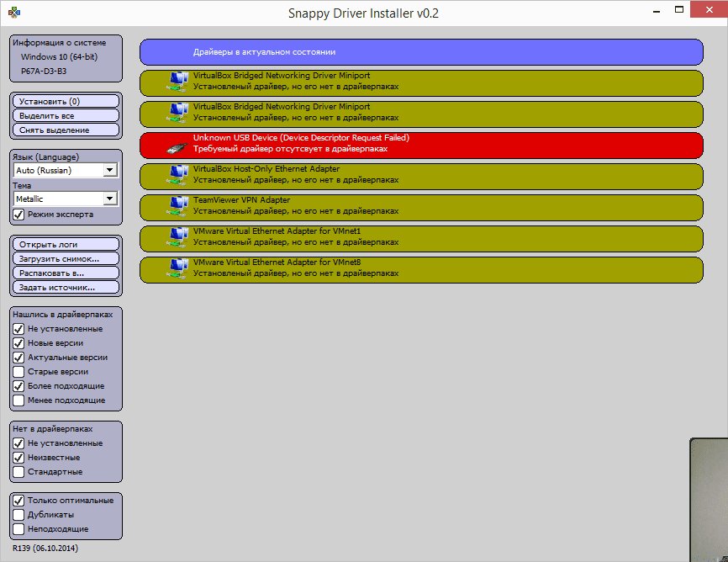The image size is (728, 562).
Task: Enable Неподходящие checkbox
Action: (18, 529)
